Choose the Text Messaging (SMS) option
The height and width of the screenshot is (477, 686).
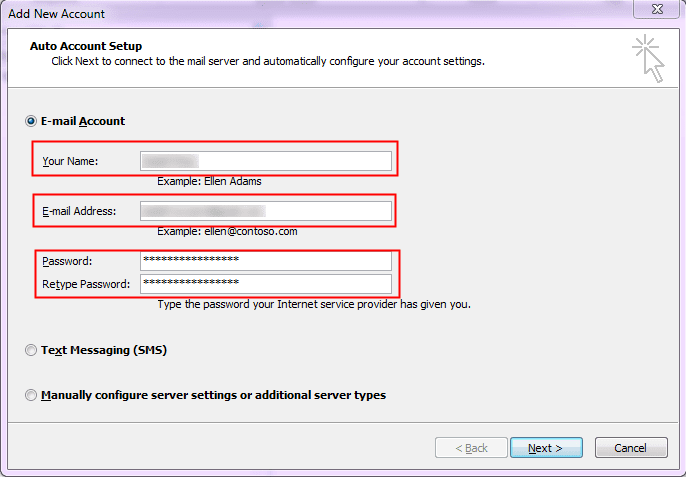click(31, 350)
